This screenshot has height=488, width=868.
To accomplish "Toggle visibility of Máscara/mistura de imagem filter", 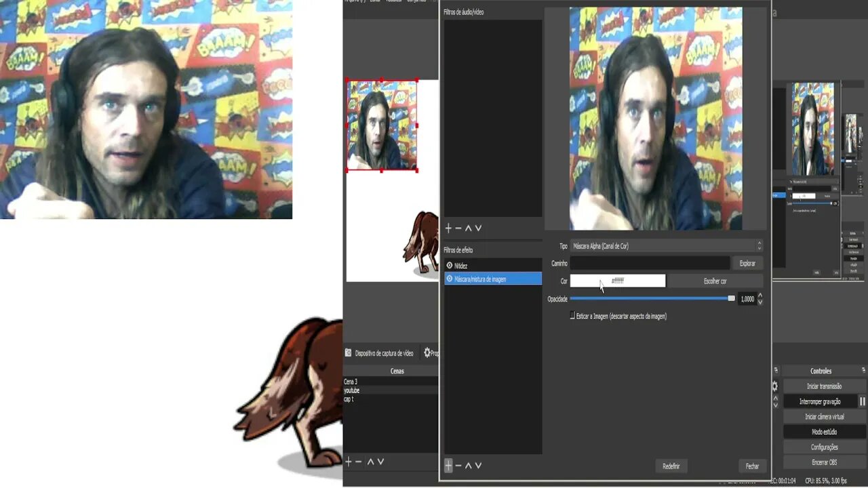I will click(x=450, y=279).
